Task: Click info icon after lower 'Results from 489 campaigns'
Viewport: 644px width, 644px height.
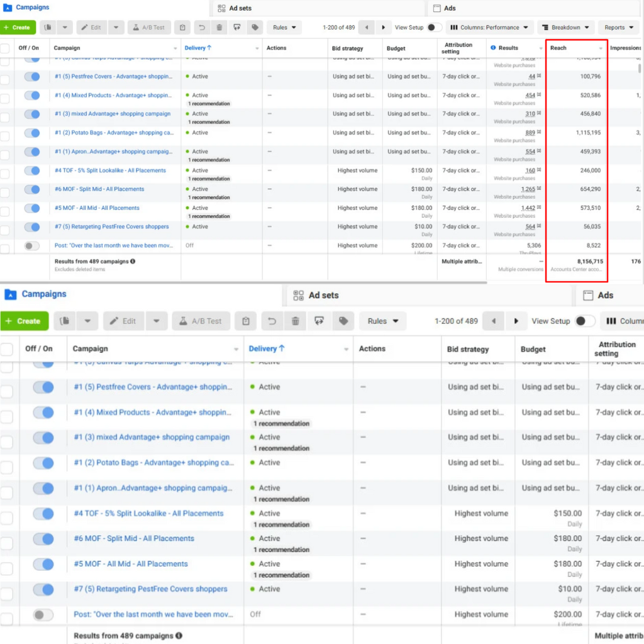Action: (179, 635)
